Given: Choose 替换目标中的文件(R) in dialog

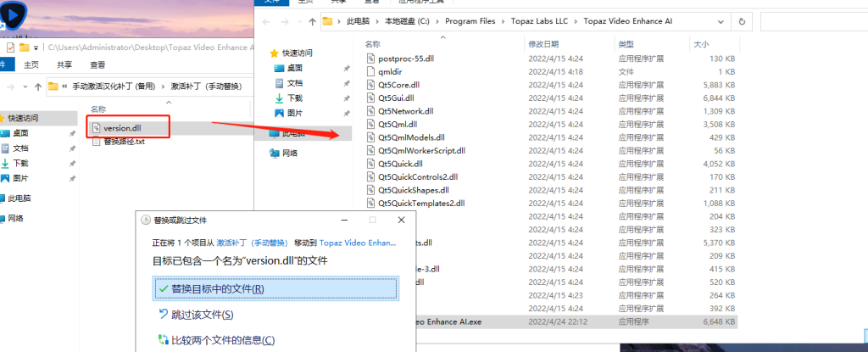Looking at the screenshot, I should point(275,288).
